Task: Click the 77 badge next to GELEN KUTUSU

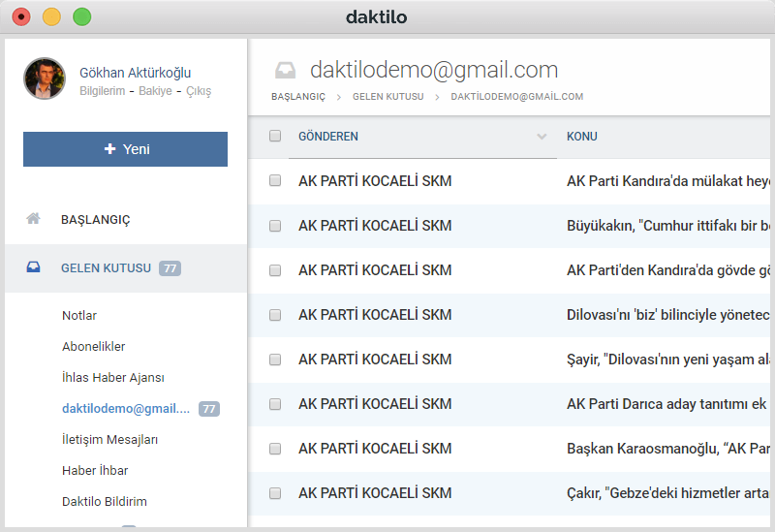Action: (170, 268)
